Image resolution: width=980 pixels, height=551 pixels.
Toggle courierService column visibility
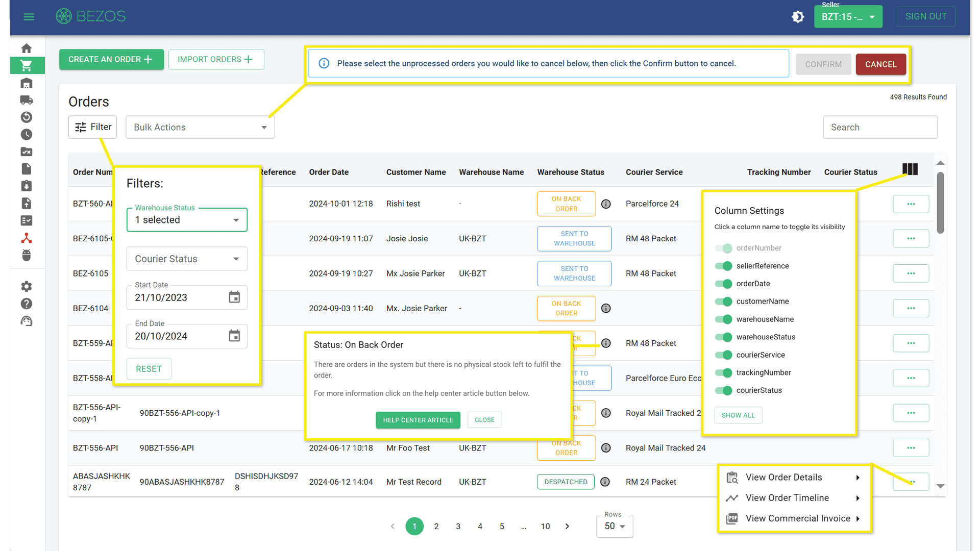(723, 355)
